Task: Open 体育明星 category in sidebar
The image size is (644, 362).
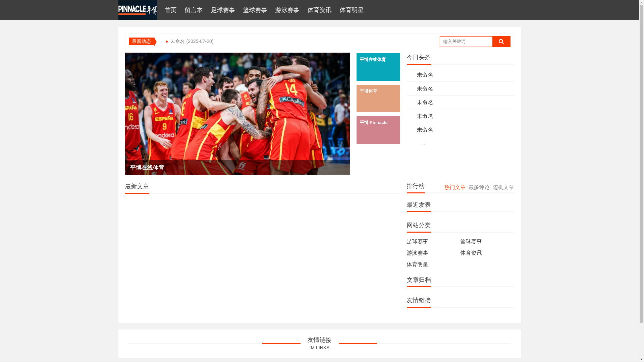Action: point(417,264)
